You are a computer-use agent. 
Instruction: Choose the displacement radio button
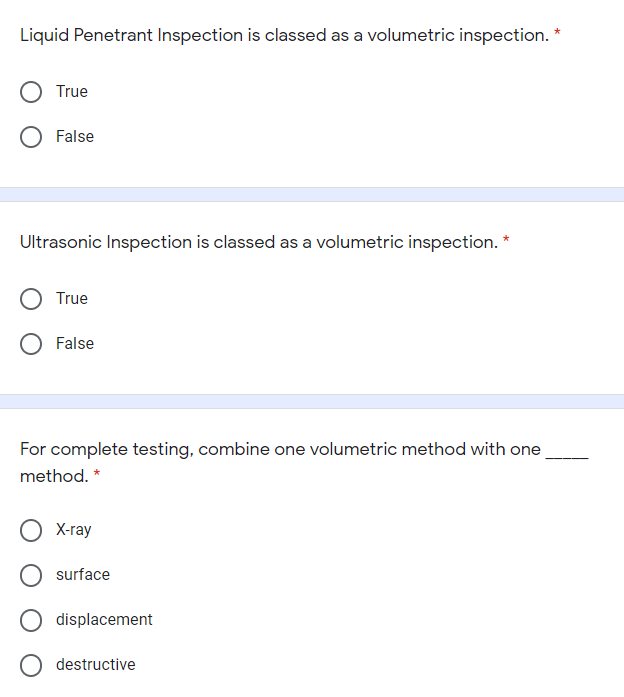(x=31, y=620)
